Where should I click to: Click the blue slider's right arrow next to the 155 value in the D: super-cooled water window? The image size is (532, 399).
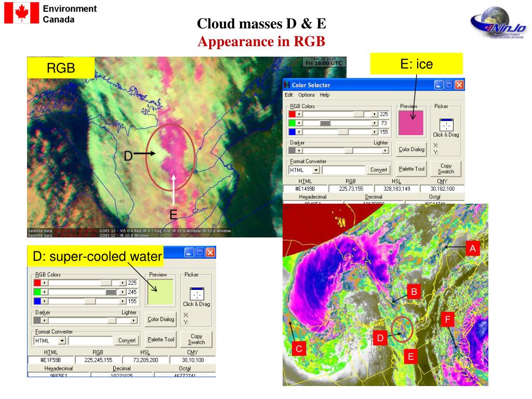pos(123,301)
